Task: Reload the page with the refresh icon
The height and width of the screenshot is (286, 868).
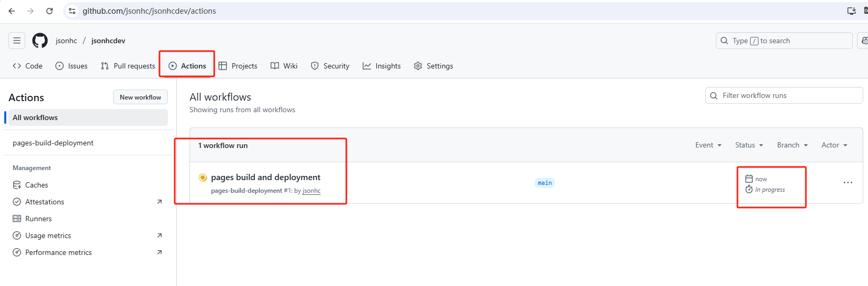Action: pos(49,11)
